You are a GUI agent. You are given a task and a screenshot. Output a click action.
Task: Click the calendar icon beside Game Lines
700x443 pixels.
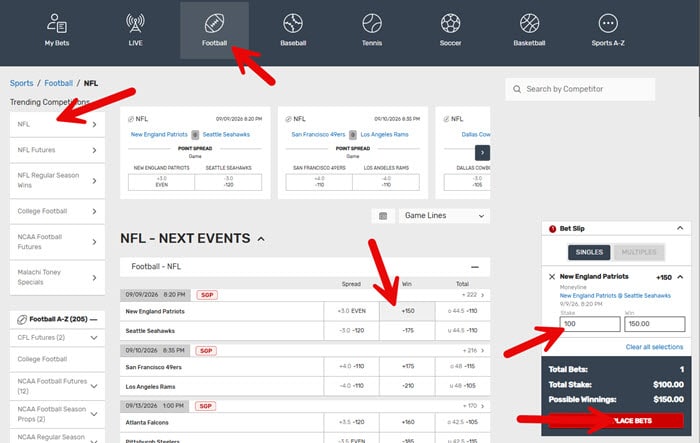pyautogui.click(x=383, y=216)
